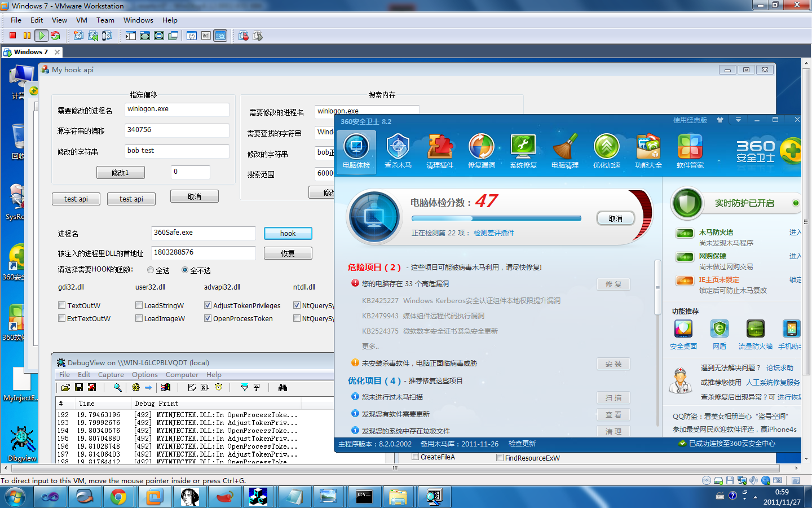Click the 使用经典版 classic version link
The image size is (812, 508).
click(690, 120)
